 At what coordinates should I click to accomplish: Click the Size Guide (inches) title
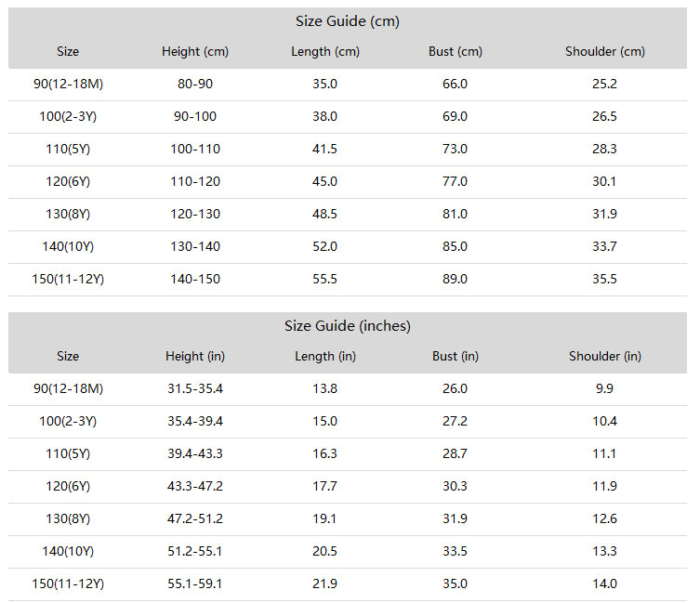348,326
